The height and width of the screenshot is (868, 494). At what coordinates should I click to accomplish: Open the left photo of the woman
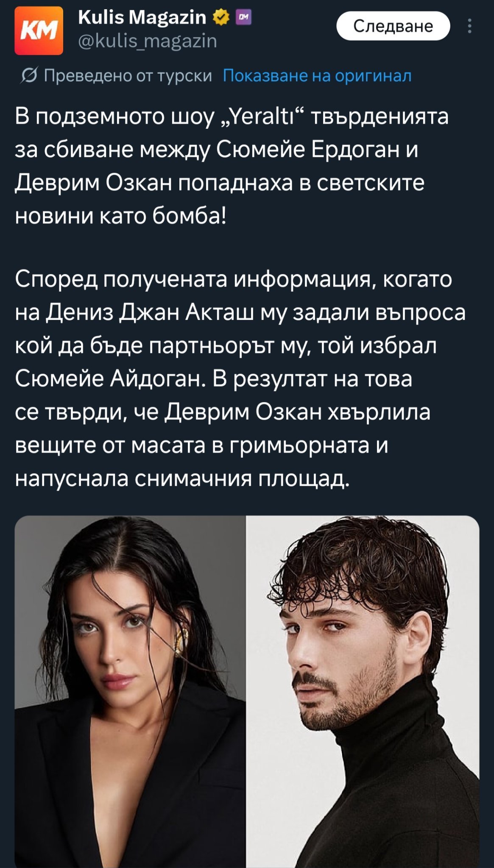coord(130,691)
